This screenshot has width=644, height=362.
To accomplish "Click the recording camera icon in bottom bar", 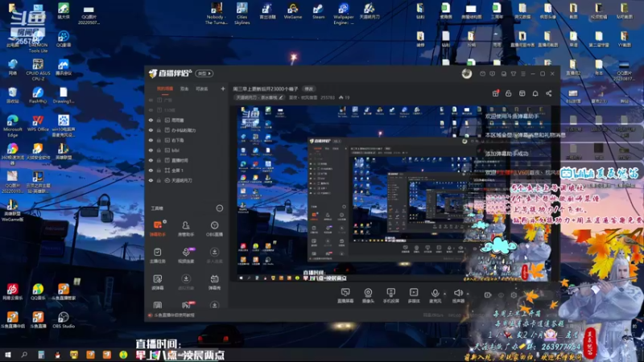I will 488,294.
